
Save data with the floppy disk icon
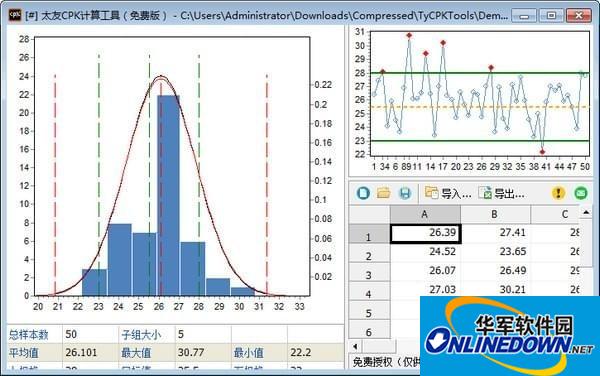(405, 193)
